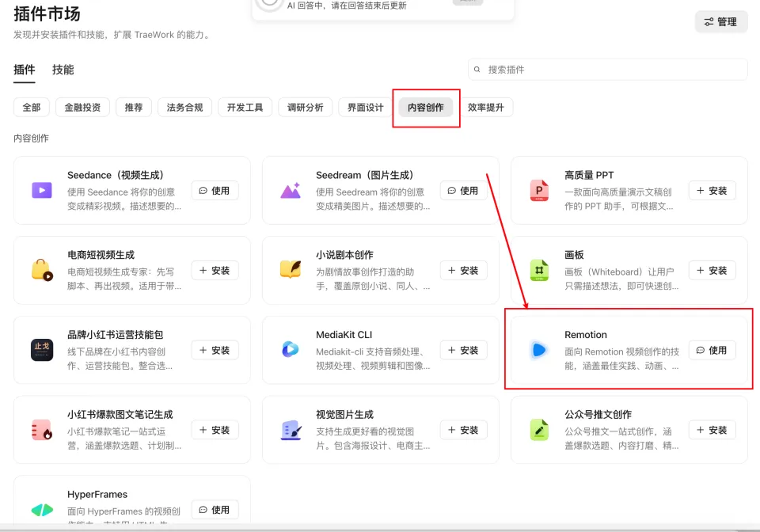Image resolution: width=760 pixels, height=532 pixels.
Task: Click the 小说剧本创作 book icon
Action: [x=291, y=270]
